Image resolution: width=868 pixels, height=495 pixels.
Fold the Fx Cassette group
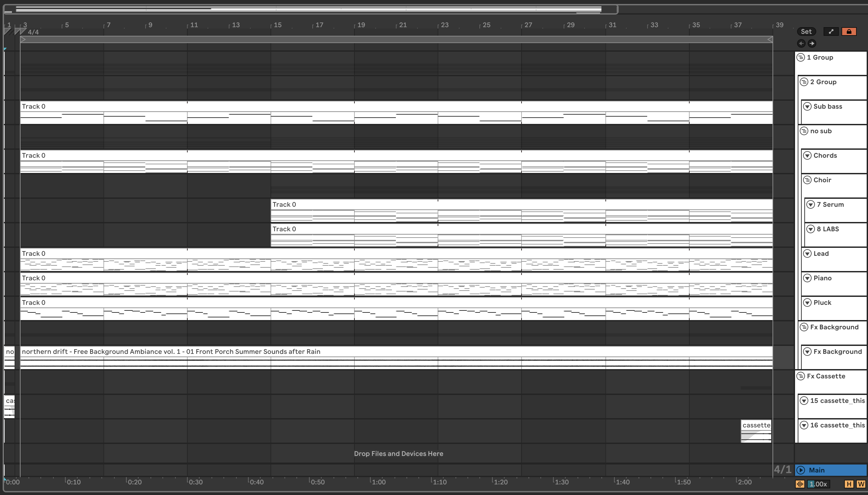(x=801, y=376)
